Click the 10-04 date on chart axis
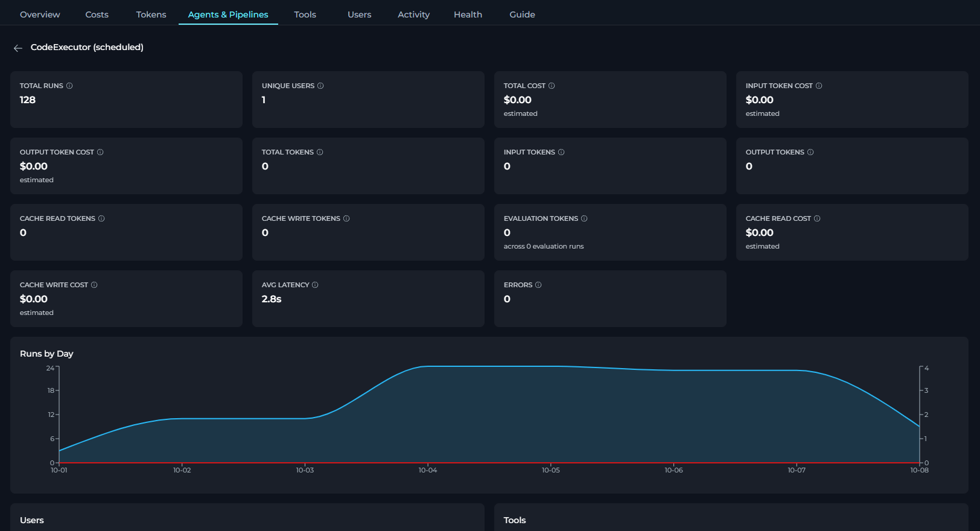The height and width of the screenshot is (531, 980). [x=428, y=470]
